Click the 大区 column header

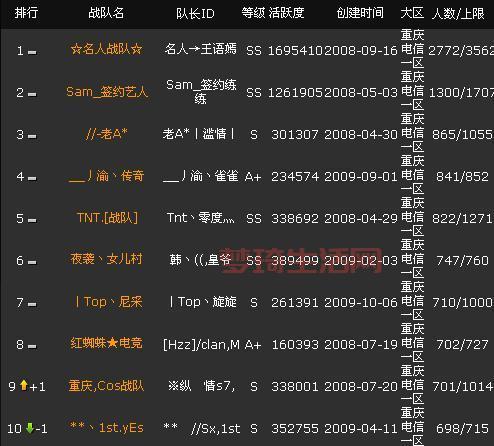coord(412,13)
